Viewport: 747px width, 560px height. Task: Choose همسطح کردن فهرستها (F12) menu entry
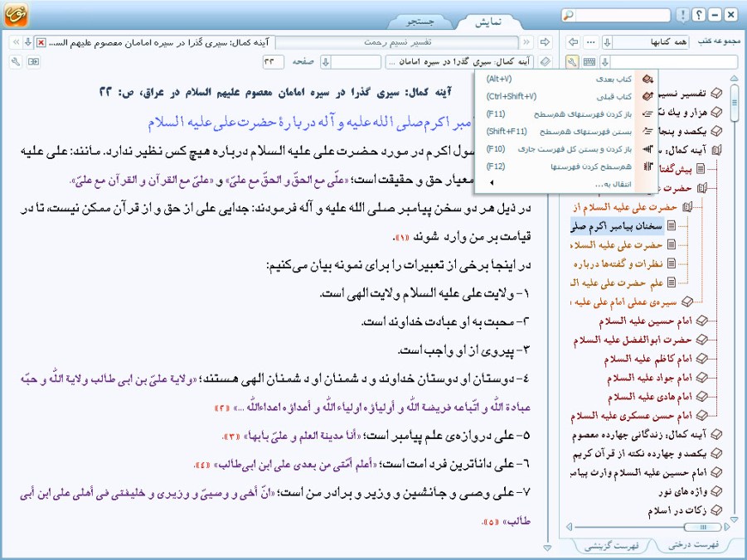(566, 167)
